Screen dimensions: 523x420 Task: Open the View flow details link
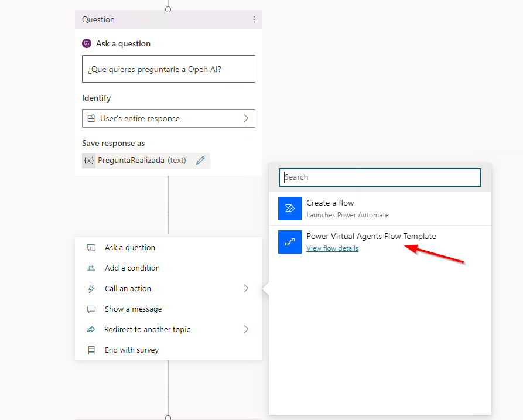click(x=332, y=248)
